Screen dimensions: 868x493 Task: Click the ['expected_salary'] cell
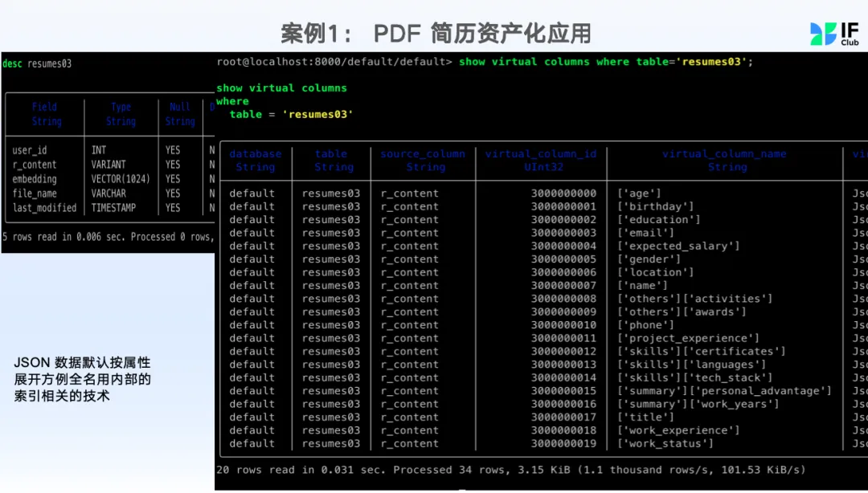(x=678, y=246)
